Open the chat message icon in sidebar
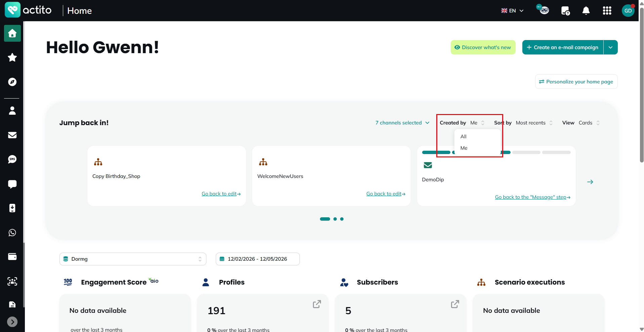Viewport: 644px width, 332px height. pos(12,184)
